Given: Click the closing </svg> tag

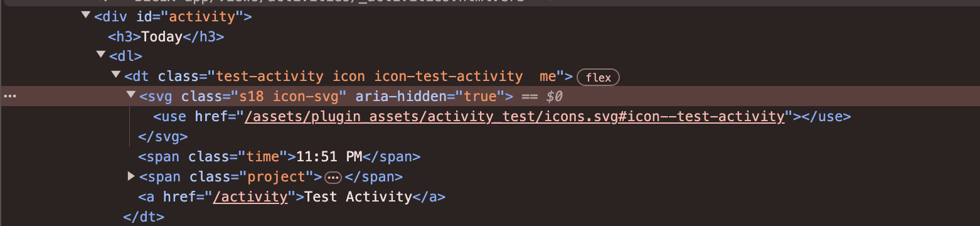Looking at the screenshot, I should point(163,137).
